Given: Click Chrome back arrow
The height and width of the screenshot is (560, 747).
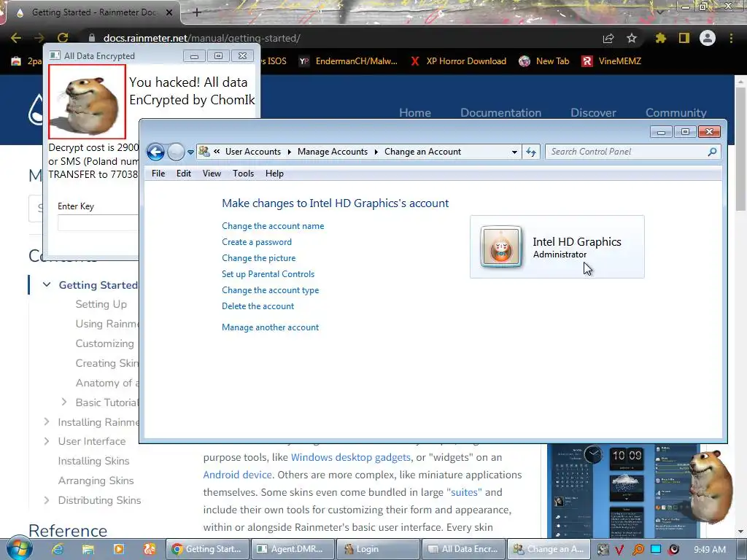Looking at the screenshot, I should point(16,38).
